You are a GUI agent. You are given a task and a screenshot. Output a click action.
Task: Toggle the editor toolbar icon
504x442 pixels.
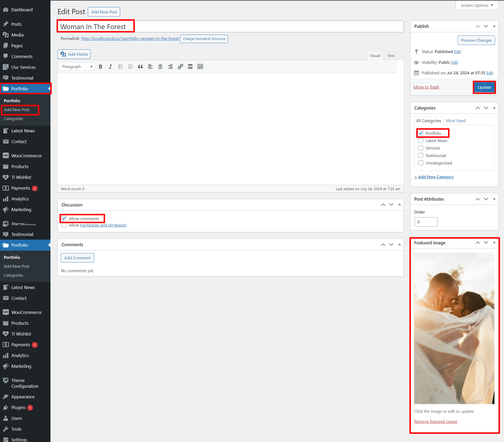[200, 67]
